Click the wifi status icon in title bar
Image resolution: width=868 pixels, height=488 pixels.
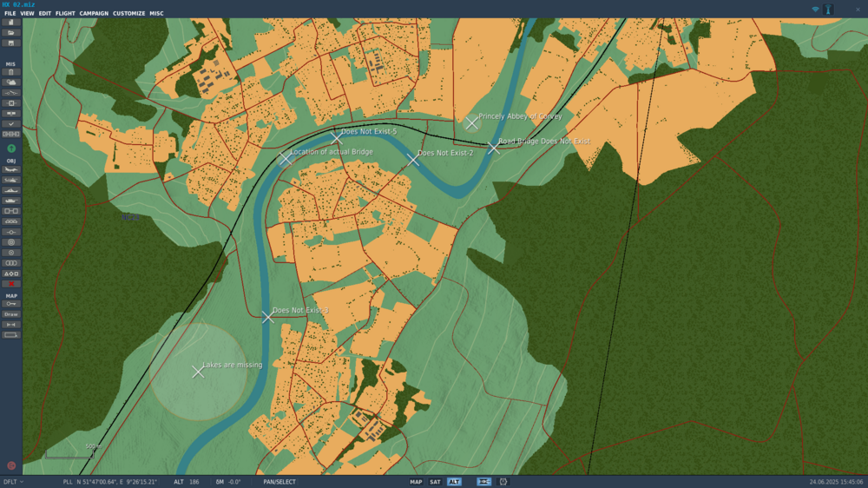815,10
